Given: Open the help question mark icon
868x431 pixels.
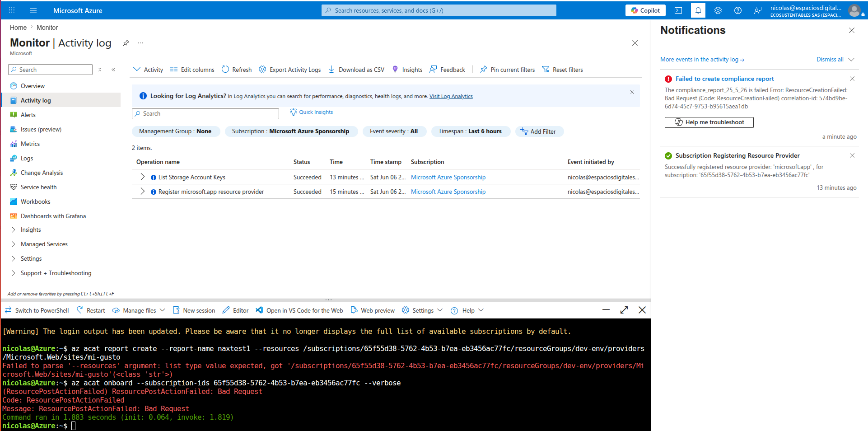Looking at the screenshot, I should pyautogui.click(x=738, y=10).
